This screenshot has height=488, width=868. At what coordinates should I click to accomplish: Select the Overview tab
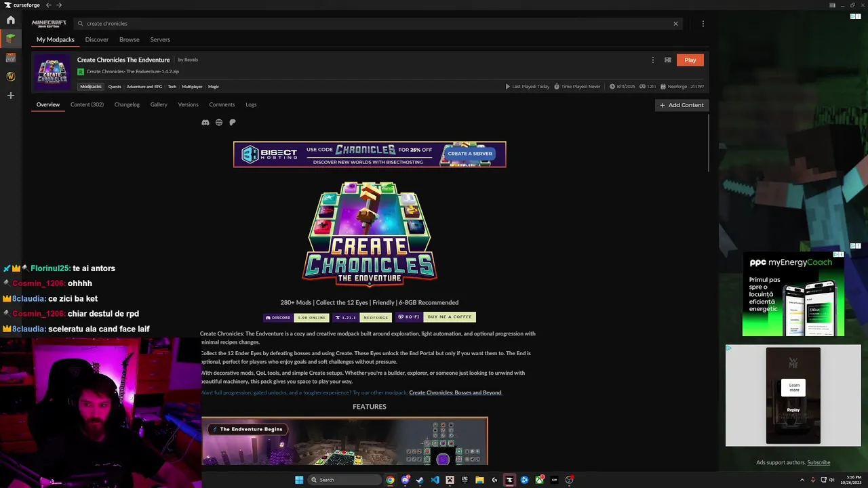click(x=48, y=104)
